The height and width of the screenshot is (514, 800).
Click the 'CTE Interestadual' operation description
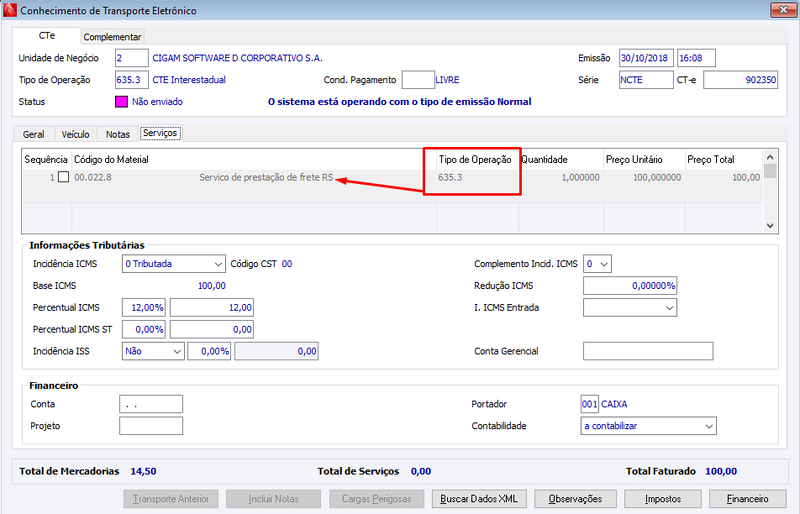[x=189, y=80]
